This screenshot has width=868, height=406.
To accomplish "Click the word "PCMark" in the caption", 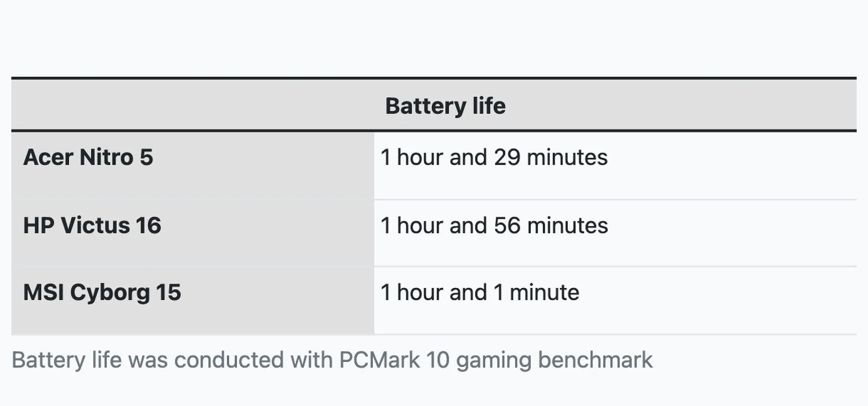I will coord(379,360).
